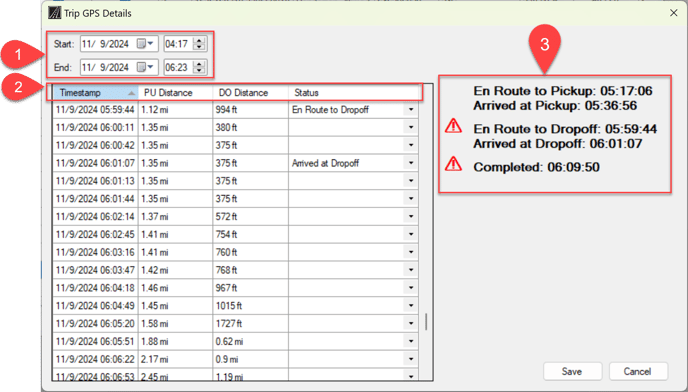Screen dimensions: 688x392
Task: Open status dropdown for 06:06:22 row
Action: (411, 359)
